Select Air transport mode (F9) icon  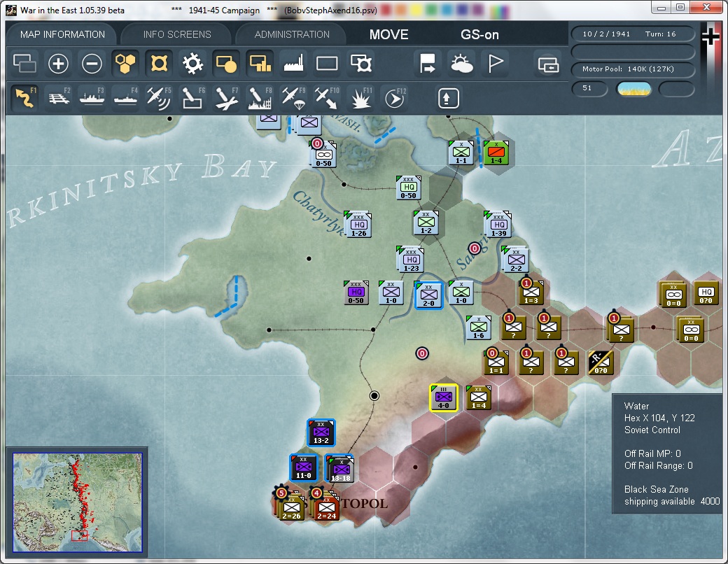coord(293,98)
